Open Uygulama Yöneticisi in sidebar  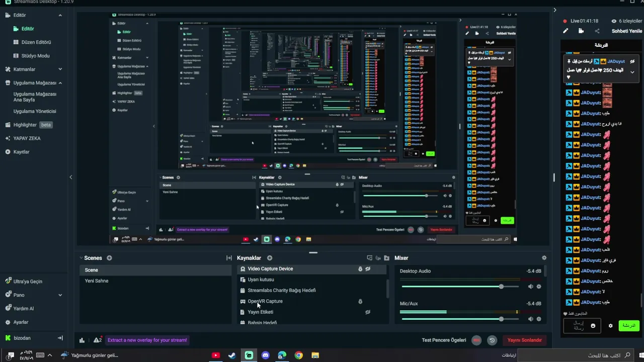click(35, 112)
